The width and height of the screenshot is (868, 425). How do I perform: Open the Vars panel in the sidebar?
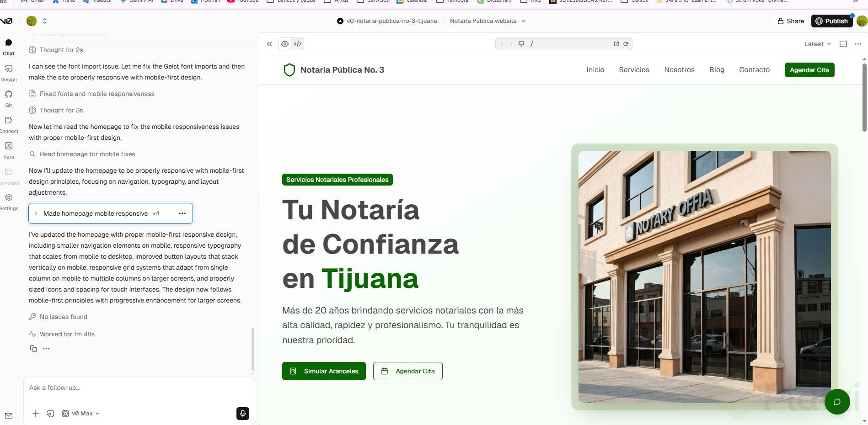pos(9,150)
